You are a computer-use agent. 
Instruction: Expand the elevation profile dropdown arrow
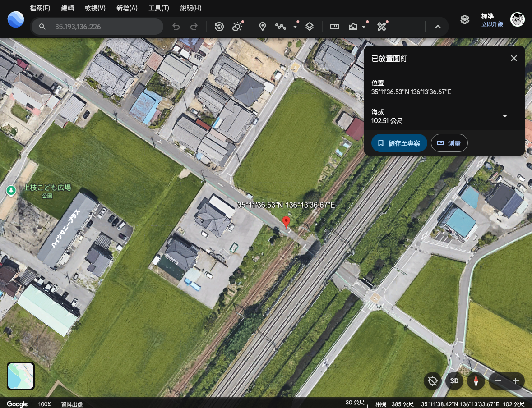point(364,27)
